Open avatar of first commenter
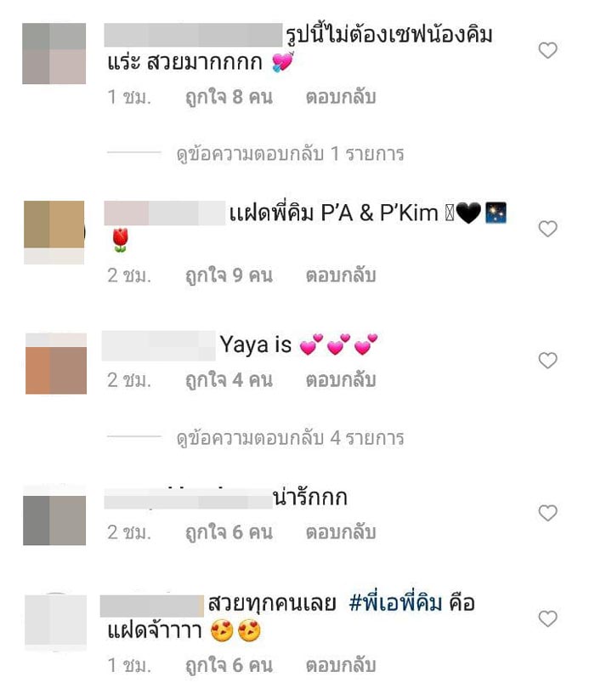Screen dimensions: 595x700 pyautogui.click(x=54, y=54)
